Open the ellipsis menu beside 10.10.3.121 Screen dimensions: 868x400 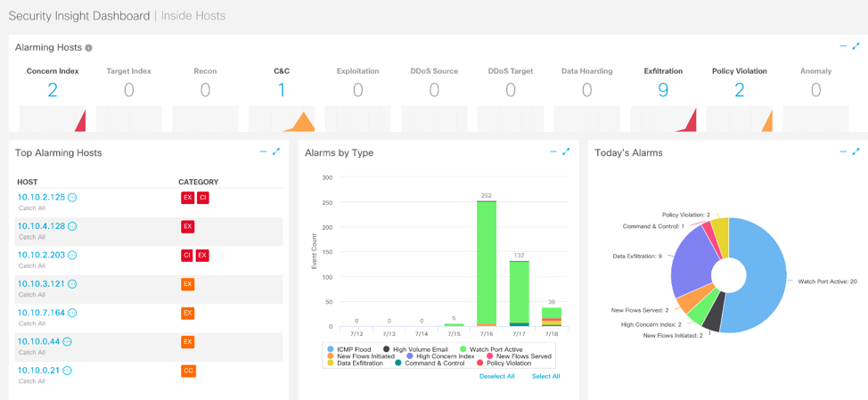(72, 284)
